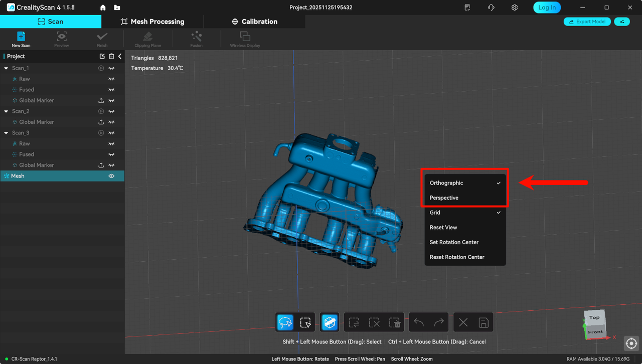Collapse the Scan_2 tree node
The height and width of the screenshot is (364, 642).
tap(5, 111)
